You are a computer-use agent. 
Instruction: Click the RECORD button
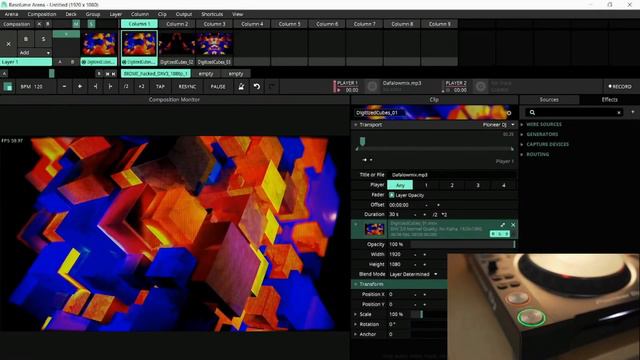click(620, 87)
